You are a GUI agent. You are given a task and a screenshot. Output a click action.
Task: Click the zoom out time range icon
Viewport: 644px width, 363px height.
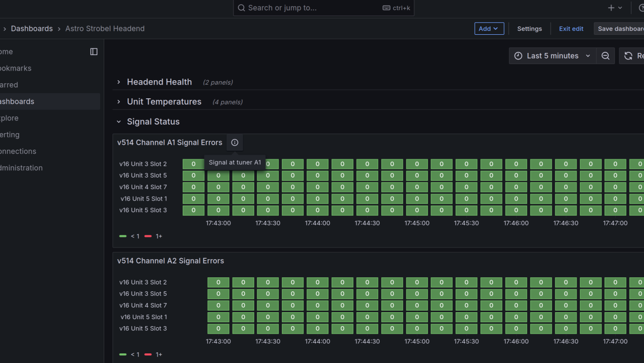606,56
